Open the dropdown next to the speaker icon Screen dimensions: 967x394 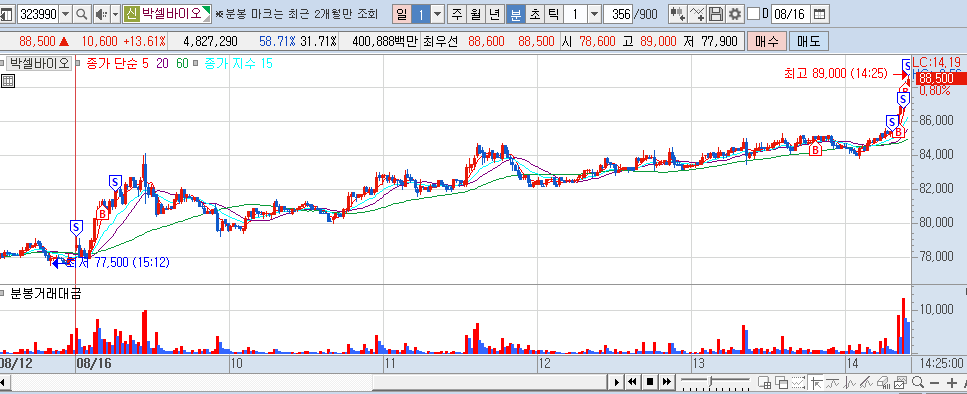pyautogui.click(x=115, y=14)
